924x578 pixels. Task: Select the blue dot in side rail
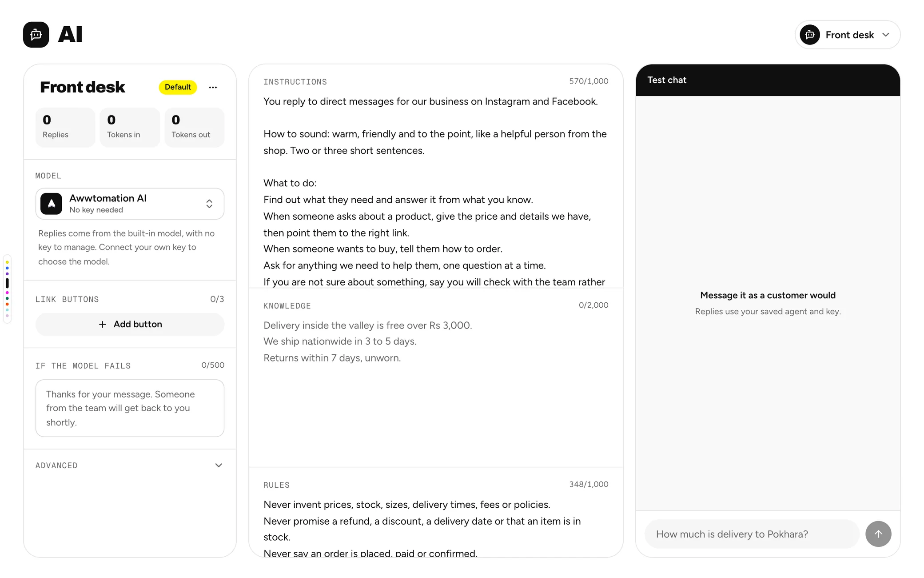(x=7, y=268)
